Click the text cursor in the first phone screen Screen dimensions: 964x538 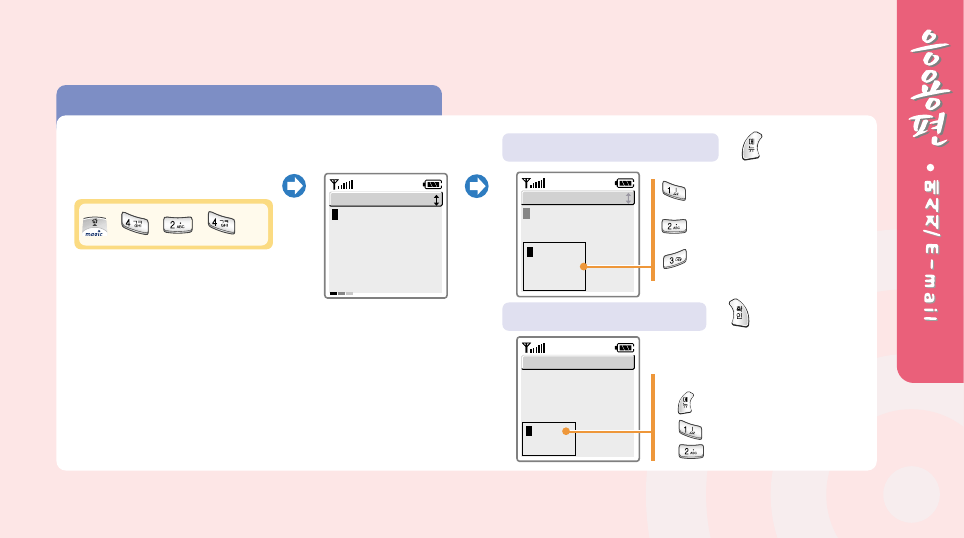pyautogui.click(x=336, y=215)
